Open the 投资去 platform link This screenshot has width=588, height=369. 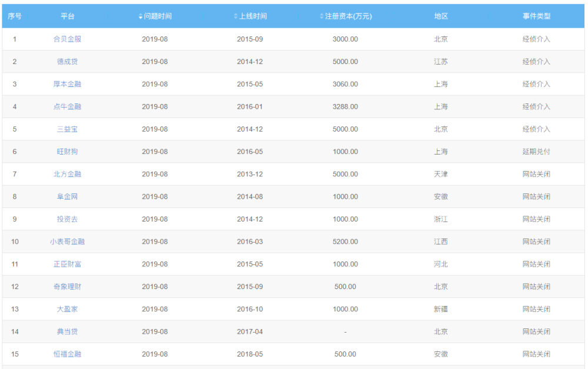[x=68, y=219]
